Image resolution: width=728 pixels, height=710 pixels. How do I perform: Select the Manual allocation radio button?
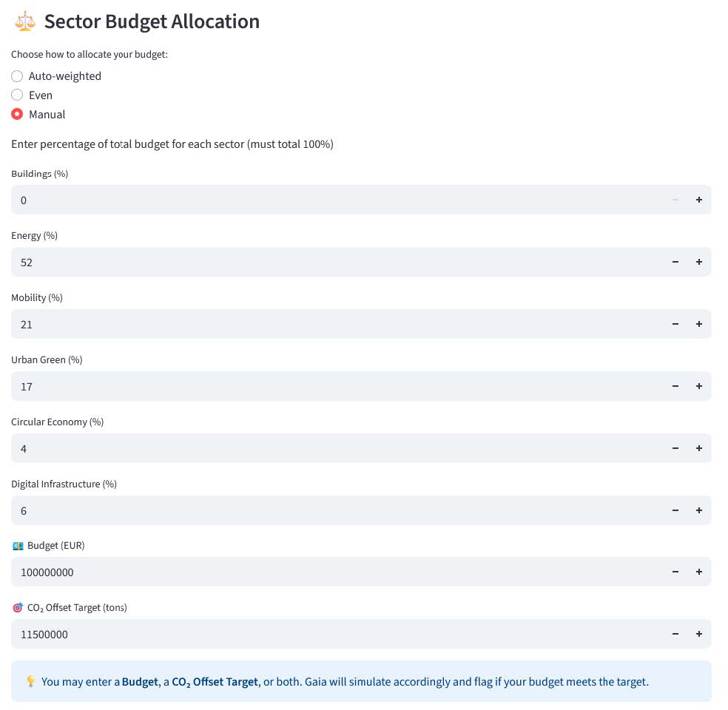[17, 115]
